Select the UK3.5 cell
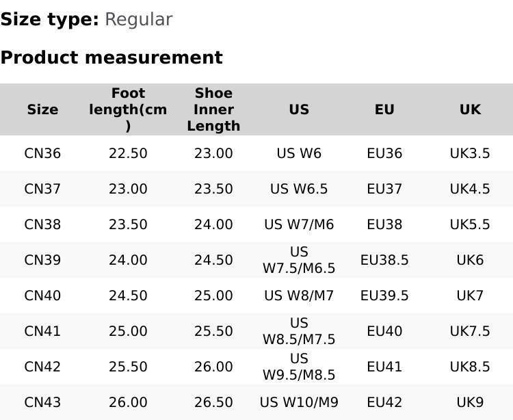513x420 pixels. 470,153
